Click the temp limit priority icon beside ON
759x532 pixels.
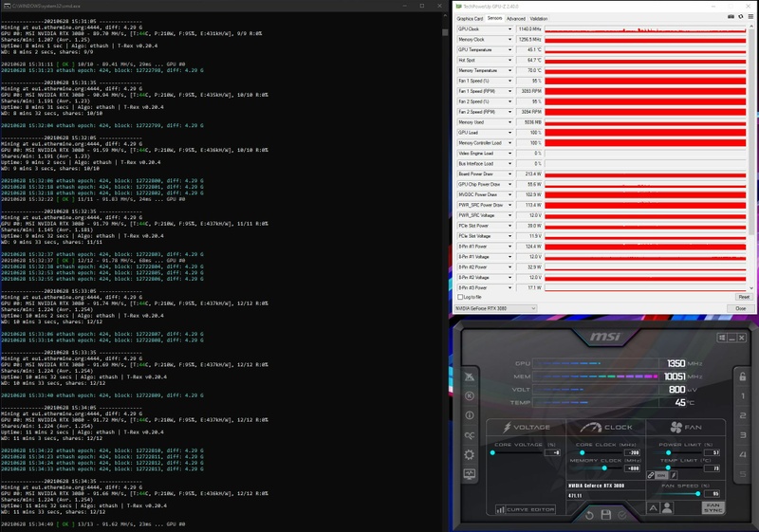(x=674, y=475)
